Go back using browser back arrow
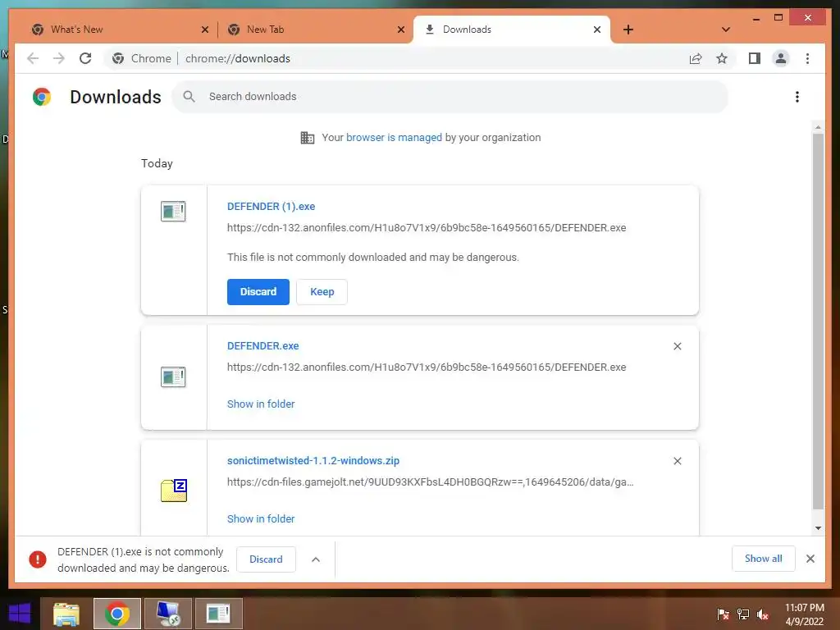Screen dimensions: 840x630 [x=33, y=58]
